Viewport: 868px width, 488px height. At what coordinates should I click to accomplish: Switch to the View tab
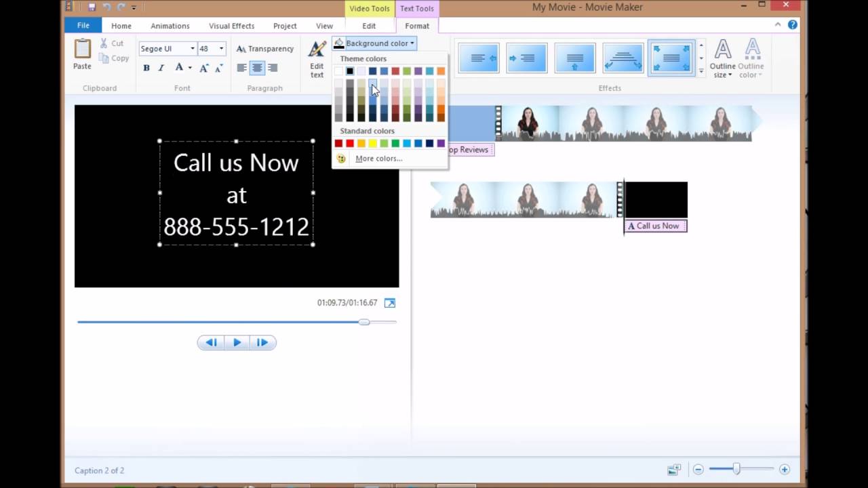[325, 26]
